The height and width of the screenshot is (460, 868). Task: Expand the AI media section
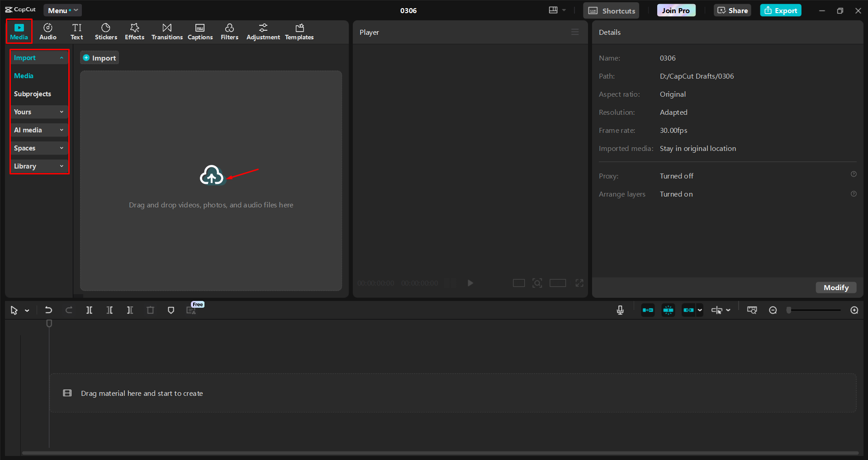[39, 130]
